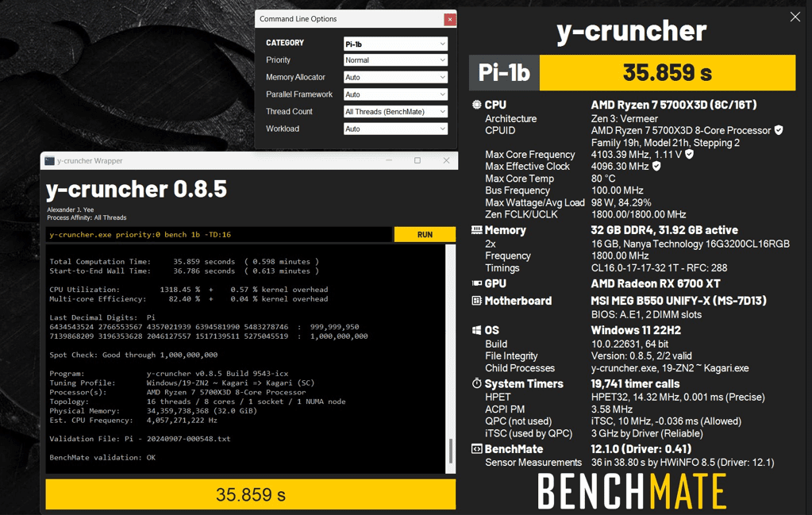Click 'Windows 11 22H2' text
The width and height of the screenshot is (812, 515).
click(x=636, y=330)
